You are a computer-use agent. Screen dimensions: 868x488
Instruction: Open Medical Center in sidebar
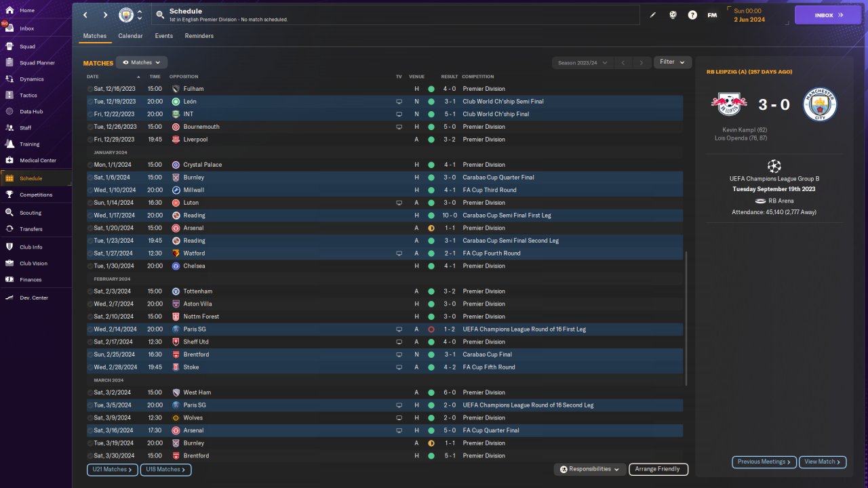point(38,161)
